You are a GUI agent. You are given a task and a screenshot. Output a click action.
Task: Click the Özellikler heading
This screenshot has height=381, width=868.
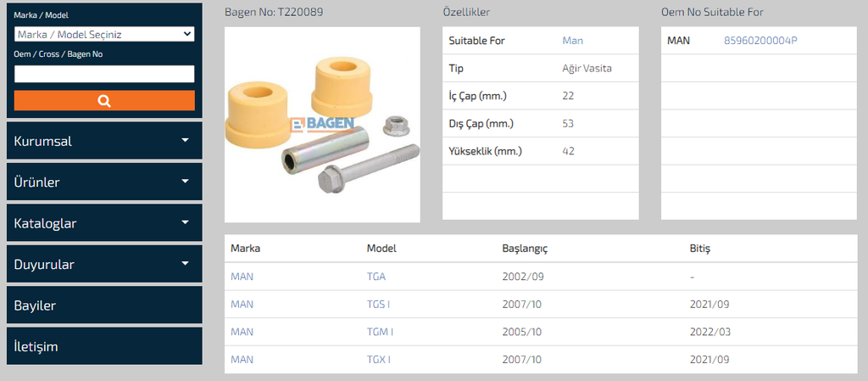[466, 12]
